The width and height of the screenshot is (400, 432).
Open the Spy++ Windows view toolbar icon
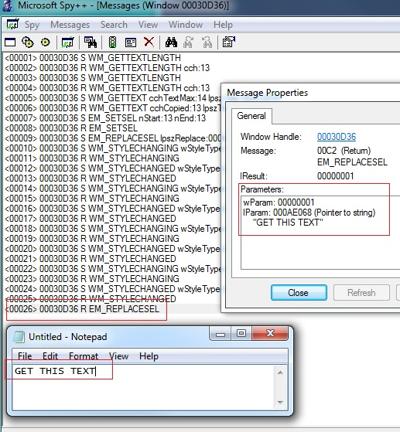click(10, 42)
